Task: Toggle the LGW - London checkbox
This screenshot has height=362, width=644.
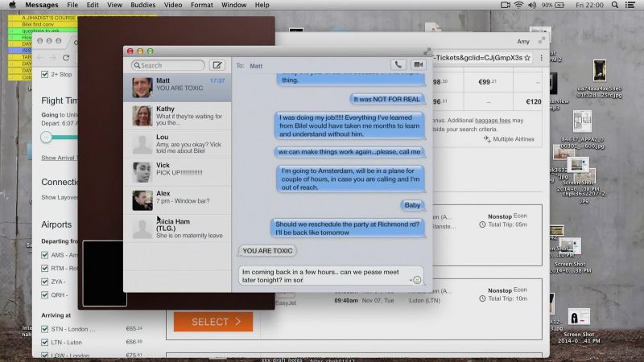Action: click(45, 355)
